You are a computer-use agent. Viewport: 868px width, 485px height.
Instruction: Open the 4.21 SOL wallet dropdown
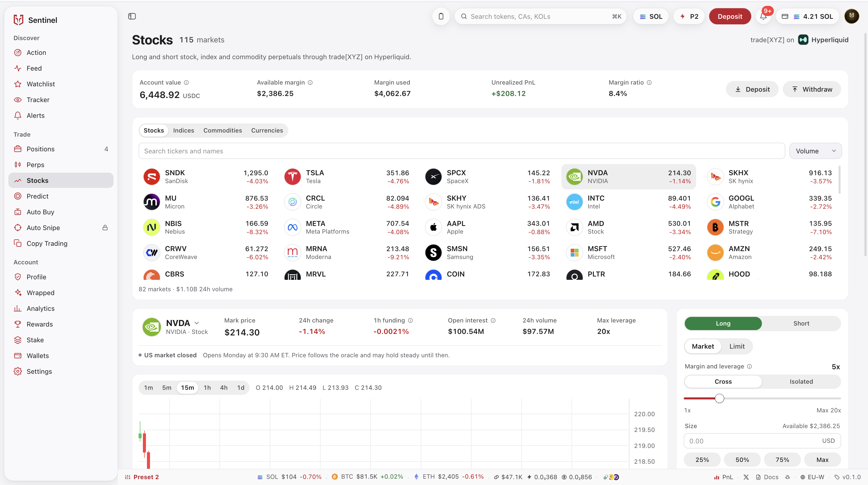pos(807,16)
